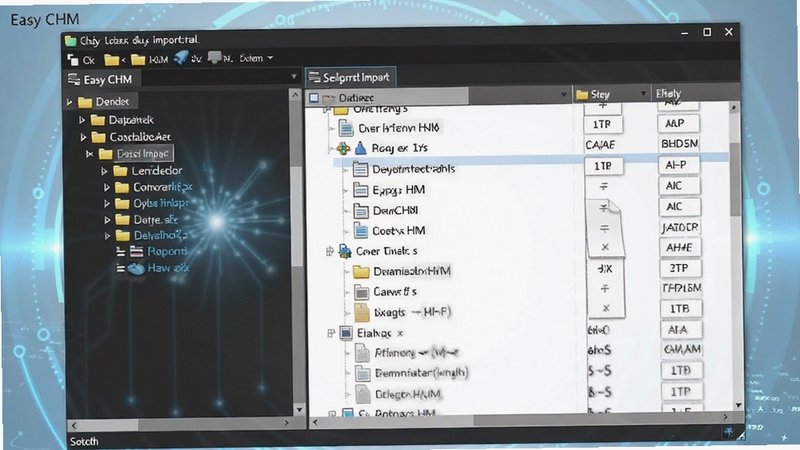Click the status bar icon at bottom right
The width and height of the screenshot is (800, 450).
[729, 432]
